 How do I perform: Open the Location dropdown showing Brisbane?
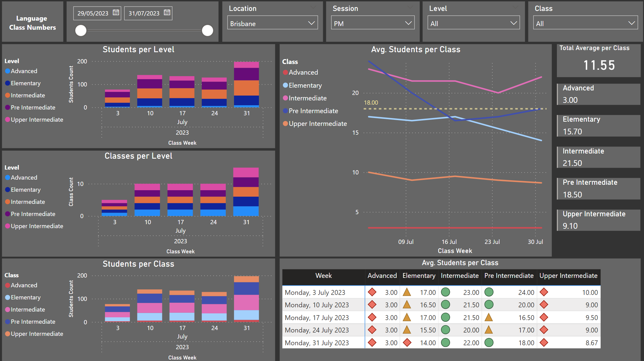pyautogui.click(x=272, y=23)
